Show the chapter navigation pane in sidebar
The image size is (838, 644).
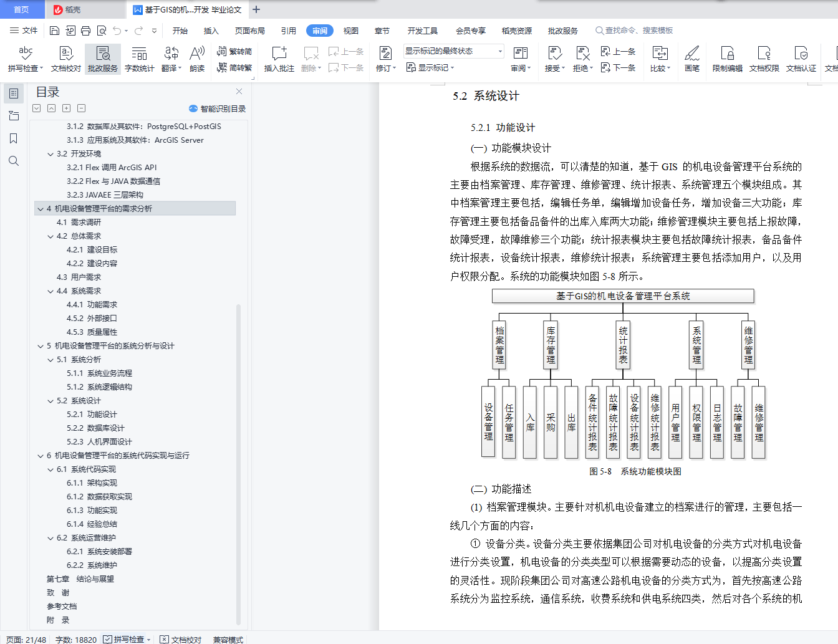(x=14, y=116)
